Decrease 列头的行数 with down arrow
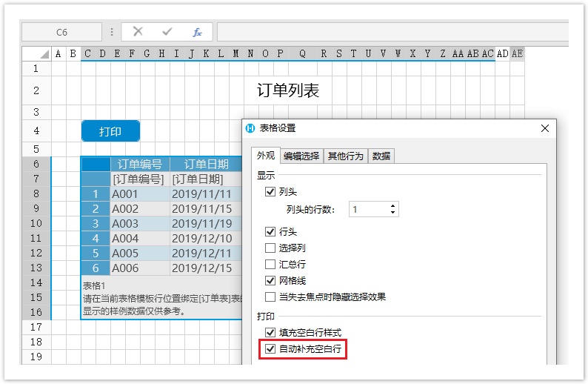 392,213
